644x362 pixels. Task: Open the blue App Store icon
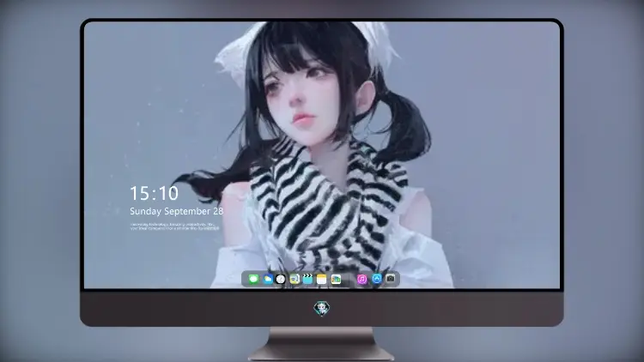tap(377, 279)
